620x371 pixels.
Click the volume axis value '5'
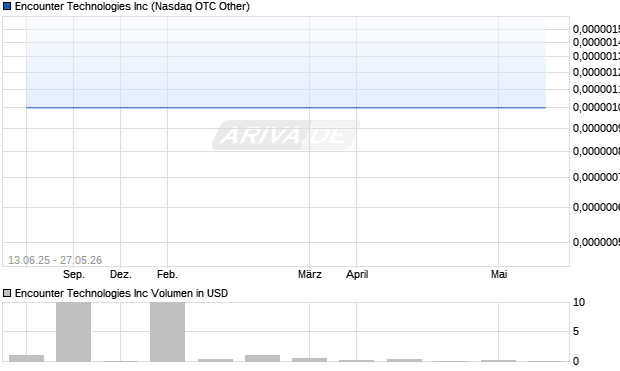(576, 331)
